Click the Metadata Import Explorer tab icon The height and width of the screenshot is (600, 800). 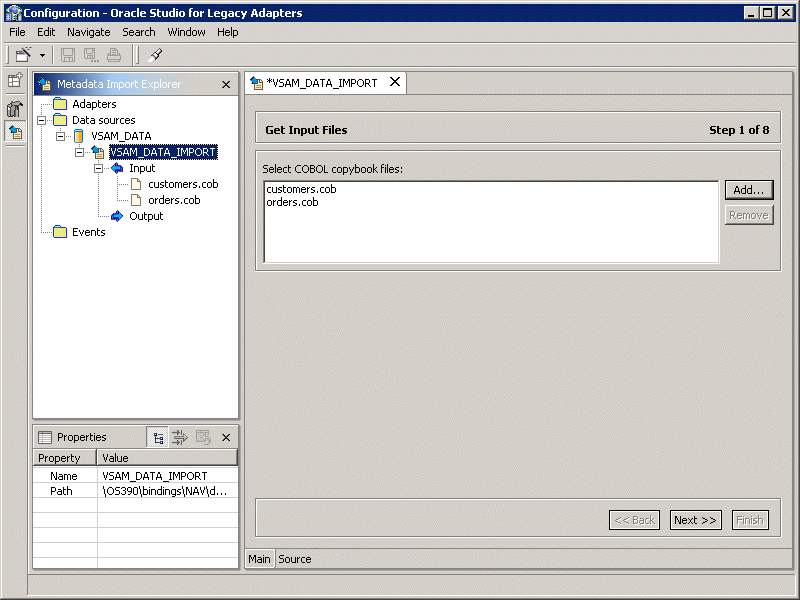[x=45, y=84]
